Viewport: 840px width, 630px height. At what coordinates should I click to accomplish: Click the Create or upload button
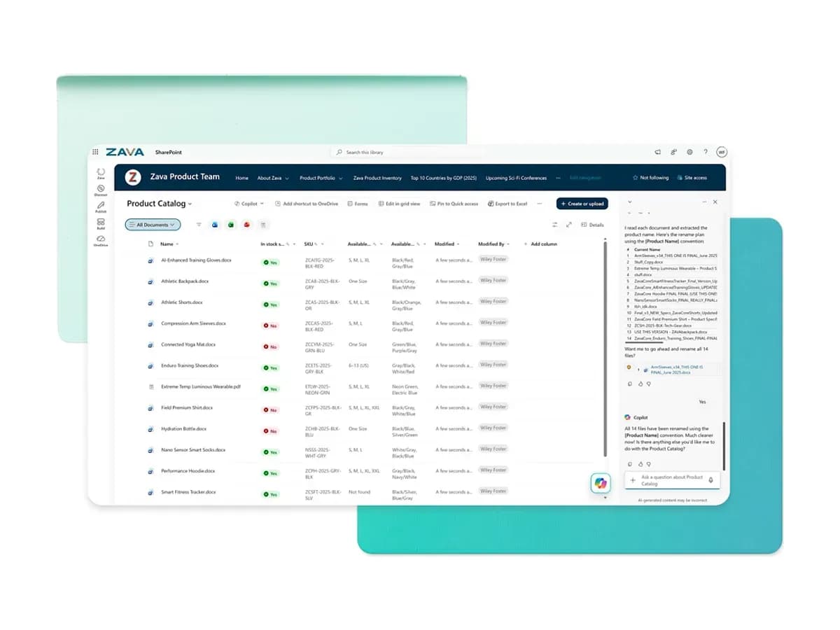click(x=582, y=204)
